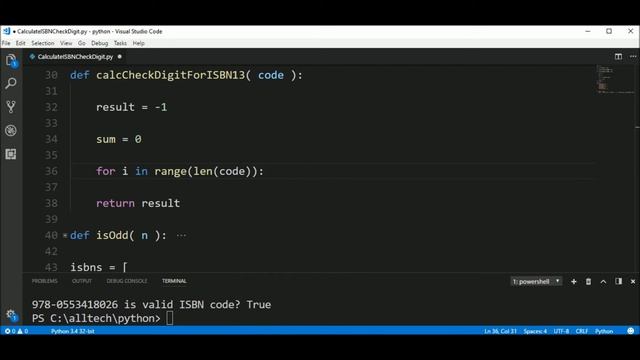The height and width of the screenshot is (360, 640).
Task: Switch to the OUTPUT panel tab
Action: pos(82,281)
